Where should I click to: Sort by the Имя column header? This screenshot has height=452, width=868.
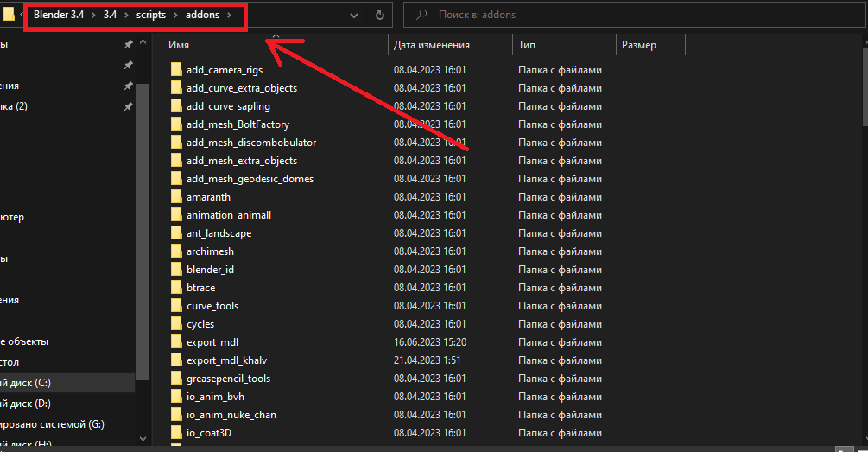179,45
